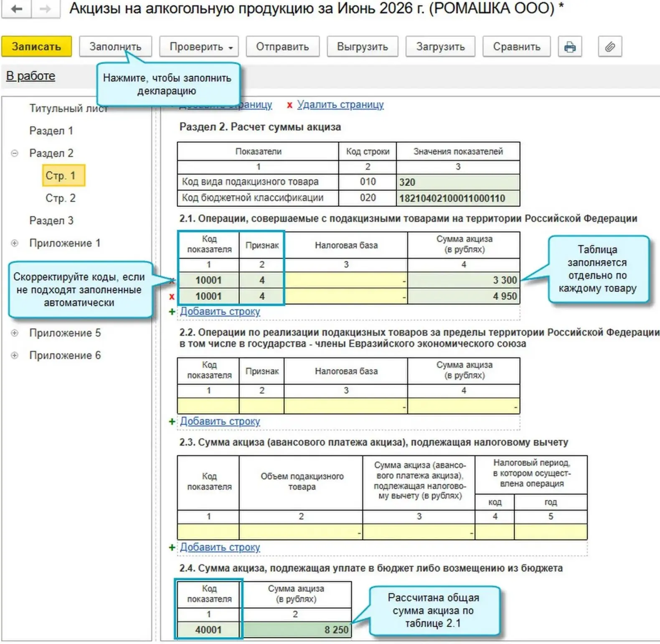Expand the Приложение 5 tree node
This screenshot has width=660, height=644.
point(15,333)
